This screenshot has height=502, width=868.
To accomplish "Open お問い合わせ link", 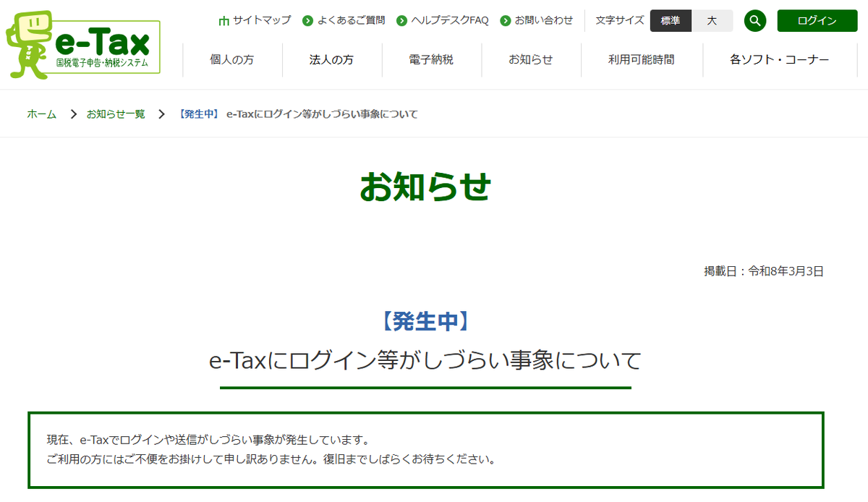I will point(544,20).
